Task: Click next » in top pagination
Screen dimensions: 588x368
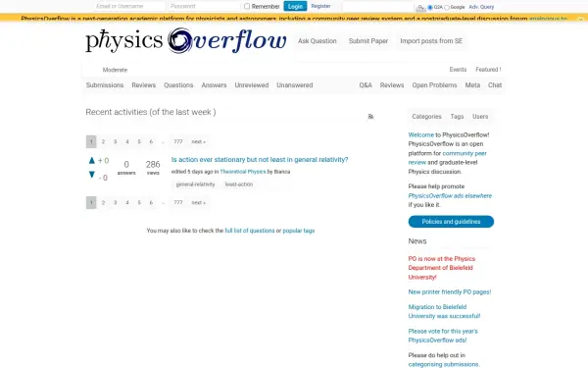Action: 199,141
